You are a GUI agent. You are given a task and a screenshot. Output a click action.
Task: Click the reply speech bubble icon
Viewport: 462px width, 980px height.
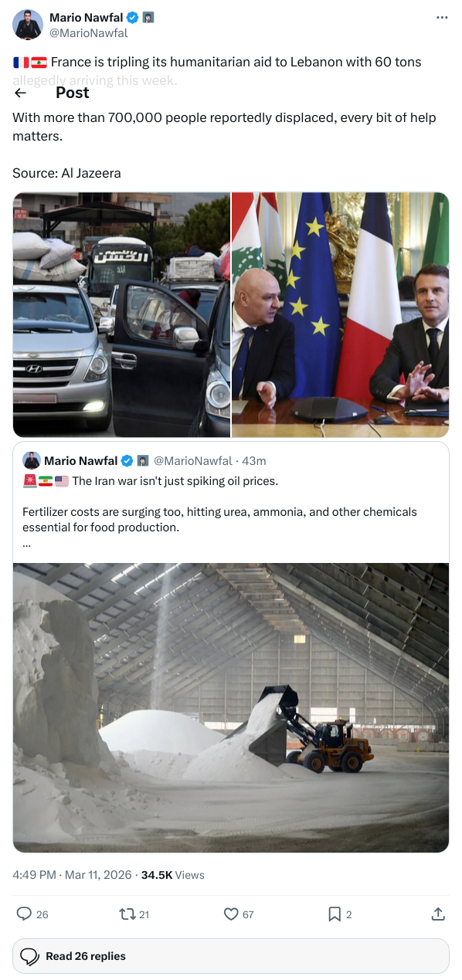24,914
